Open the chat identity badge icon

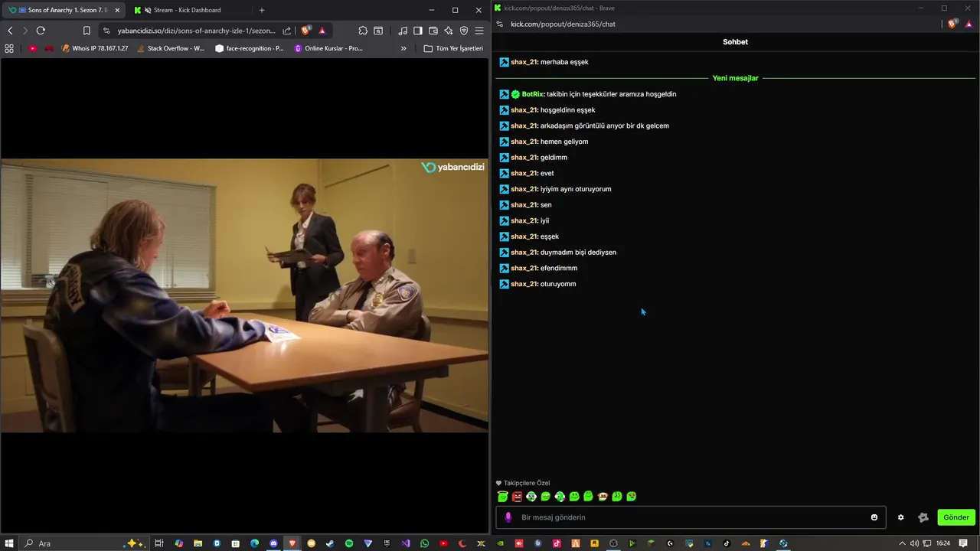tap(923, 517)
